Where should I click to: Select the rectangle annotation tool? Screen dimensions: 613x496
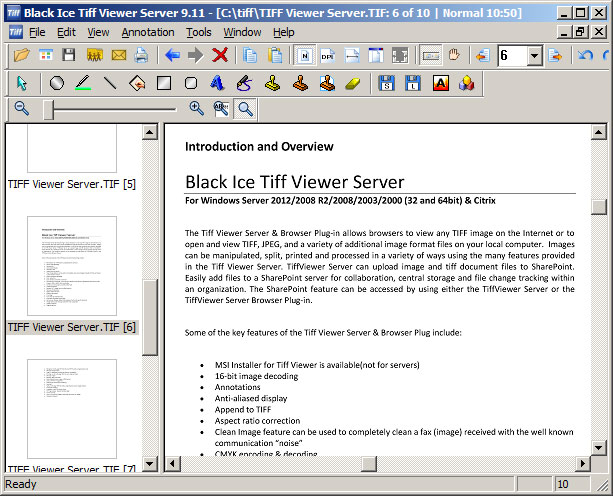[x=164, y=83]
